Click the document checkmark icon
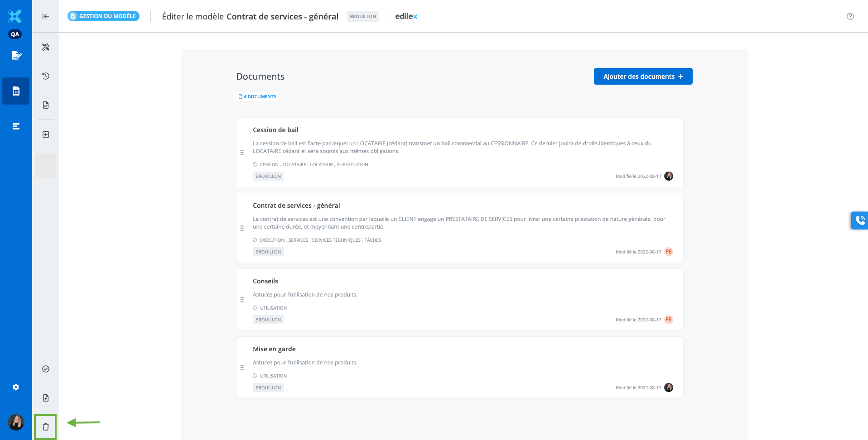The height and width of the screenshot is (440, 868). 46,105
